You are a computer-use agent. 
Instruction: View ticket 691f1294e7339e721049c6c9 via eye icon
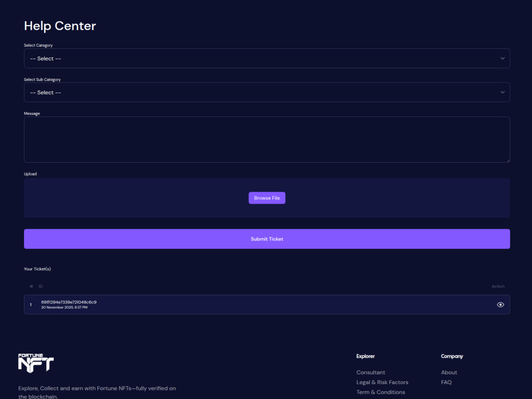500,305
